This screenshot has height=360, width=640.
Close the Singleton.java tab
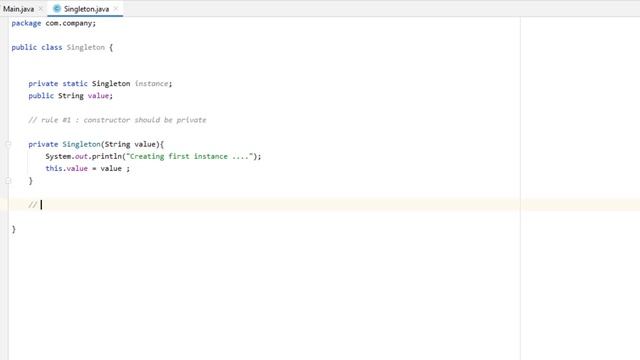pos(116,9)
